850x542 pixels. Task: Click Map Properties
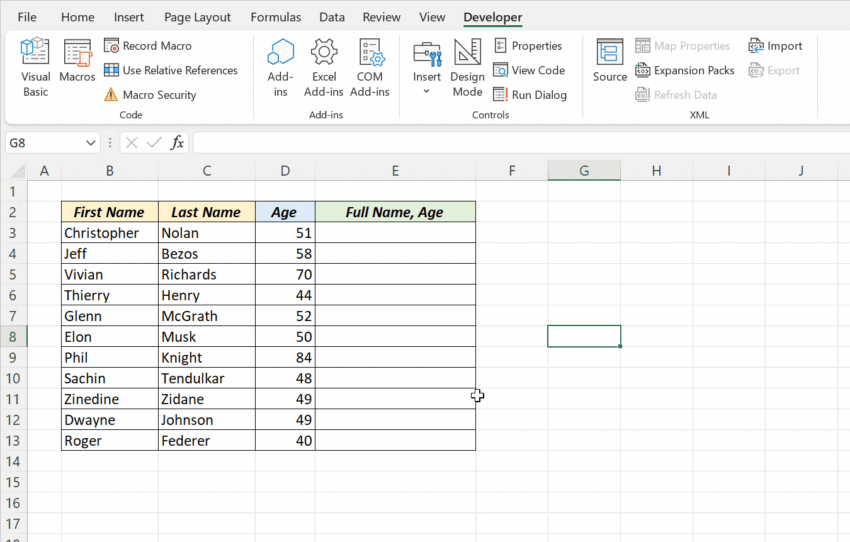click(x=682, y=46)
